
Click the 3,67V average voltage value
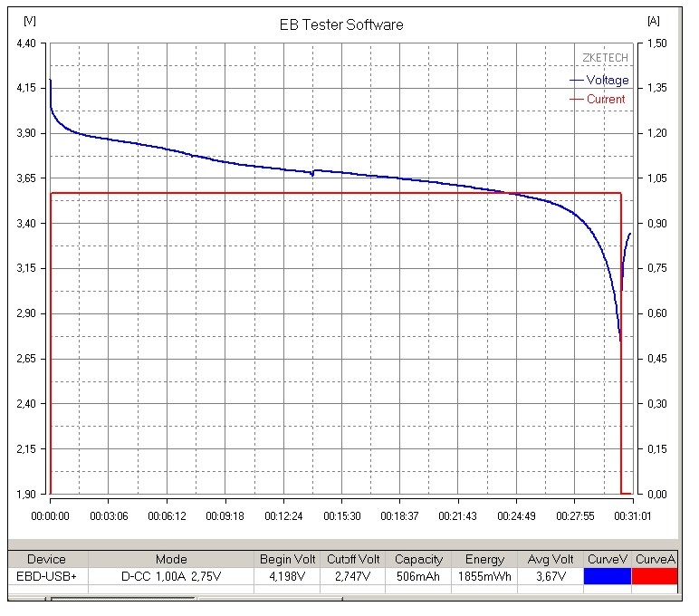(550, 575)
